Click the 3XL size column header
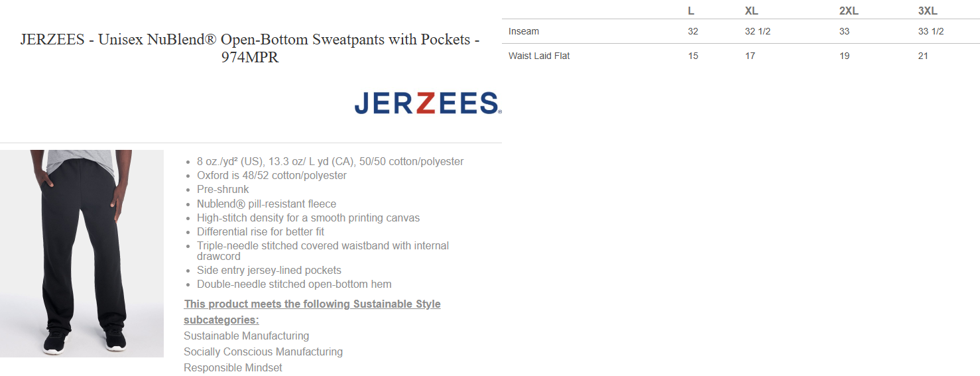 point(928,11)
